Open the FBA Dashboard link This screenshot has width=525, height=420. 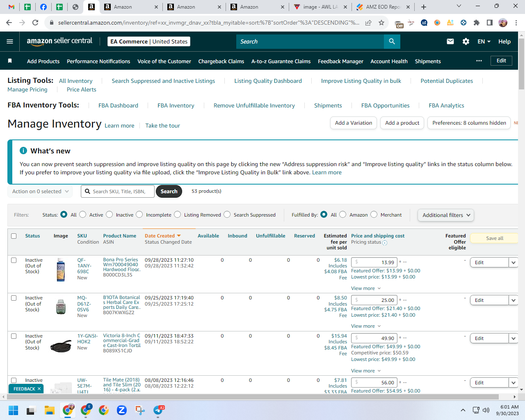pyautogui.click(x=118, y=105)
